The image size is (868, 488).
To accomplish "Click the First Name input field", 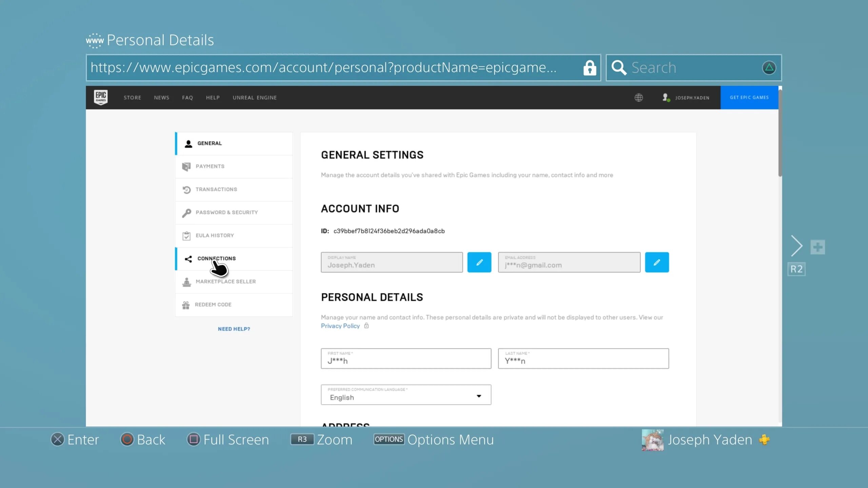I will coord(406,359).
